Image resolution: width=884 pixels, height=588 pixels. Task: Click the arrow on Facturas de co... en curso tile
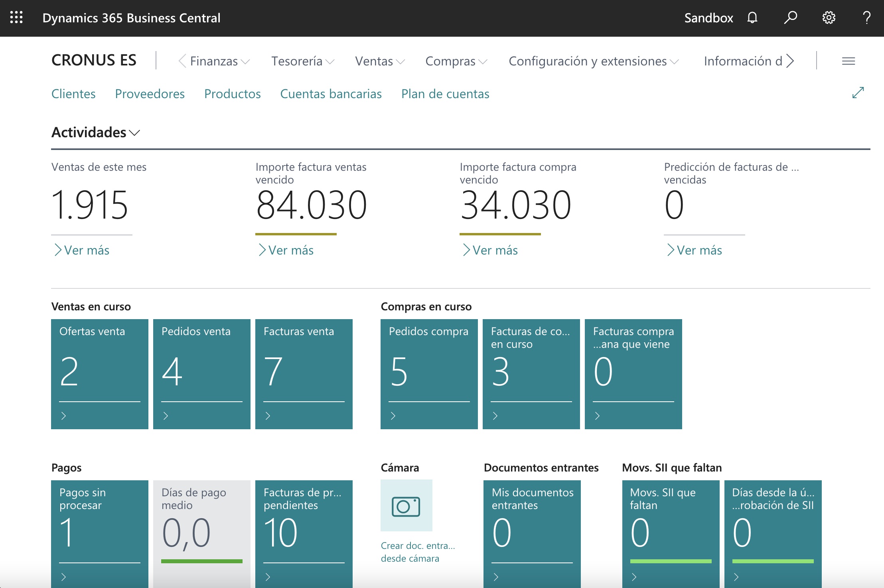pos(495,416)
